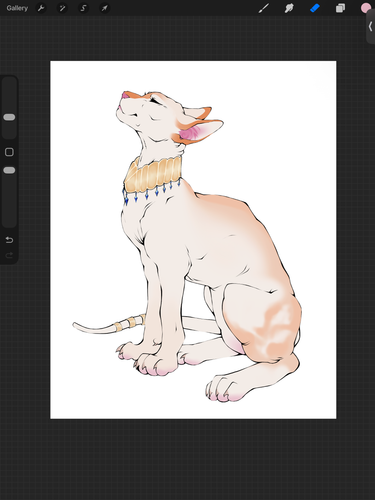Adjust the brush opacity slider handle
Image resolution: width=375 pixels, height=500 pixels.
point(9,170)
